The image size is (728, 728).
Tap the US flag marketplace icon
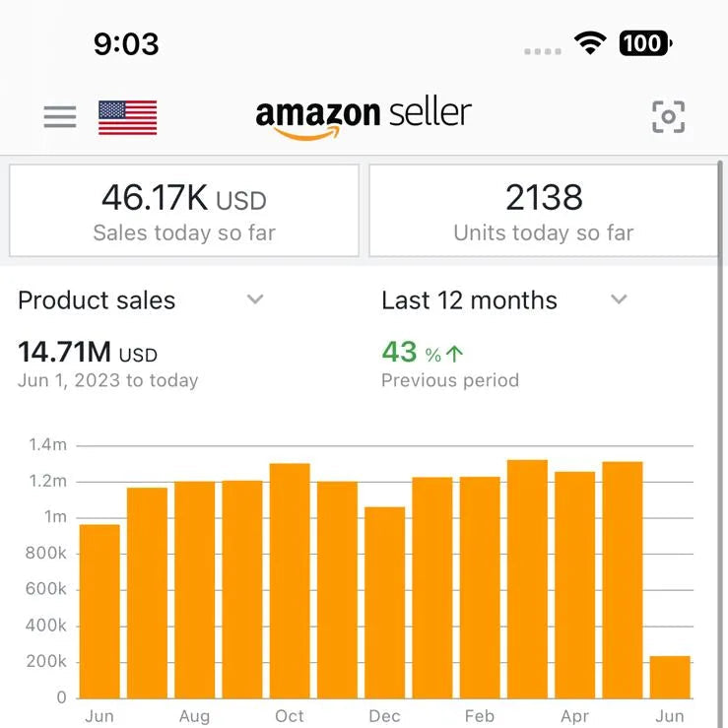click(x=127, y=117)
